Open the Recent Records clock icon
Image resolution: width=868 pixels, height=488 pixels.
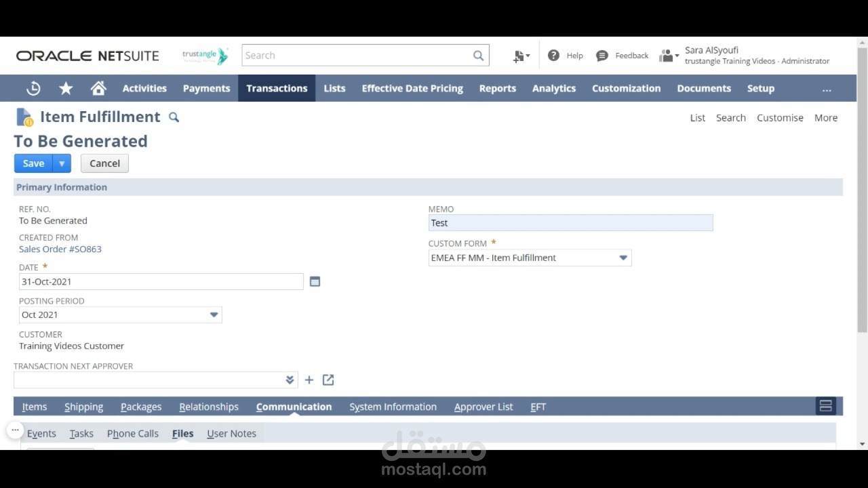(x=33, y=88)
